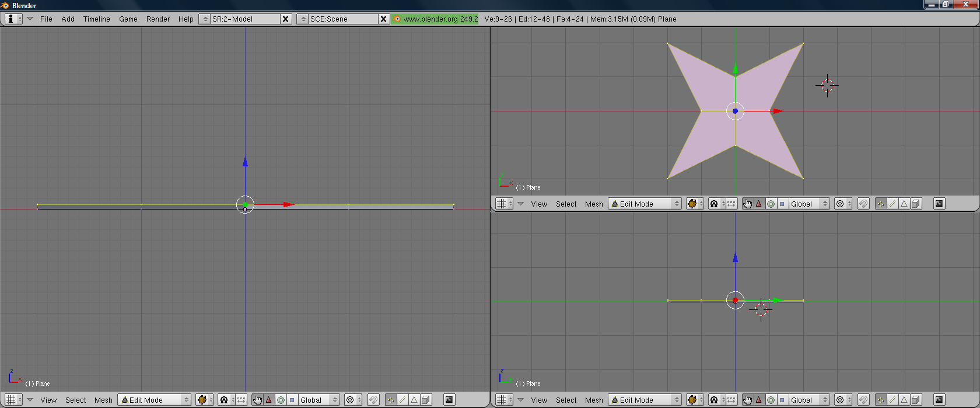The height and width of the screenshot is (408, 980).
Task: Open Edit Mode dropdown in bottom-right viewport
Action: [x=645, y=400]
